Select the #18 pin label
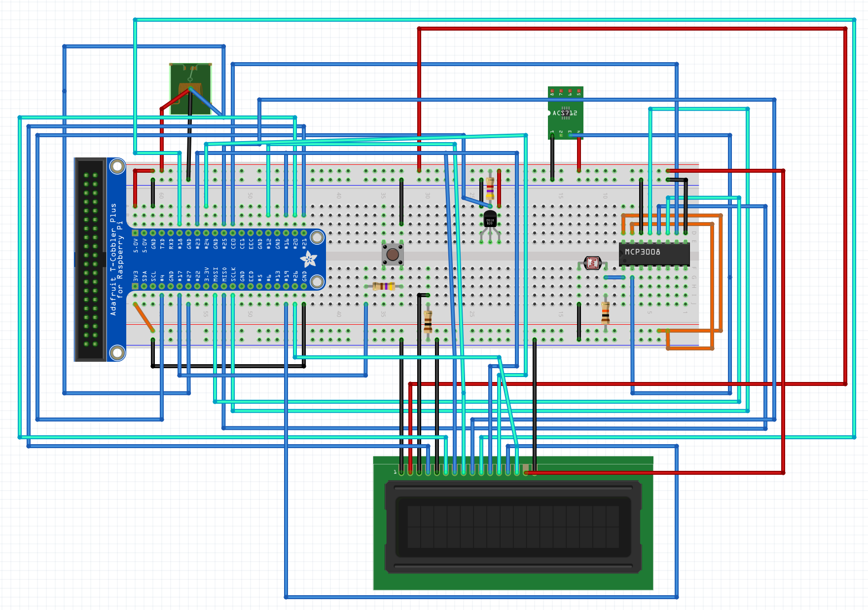Viewport: 868px width, 610px height. point(180,243)
